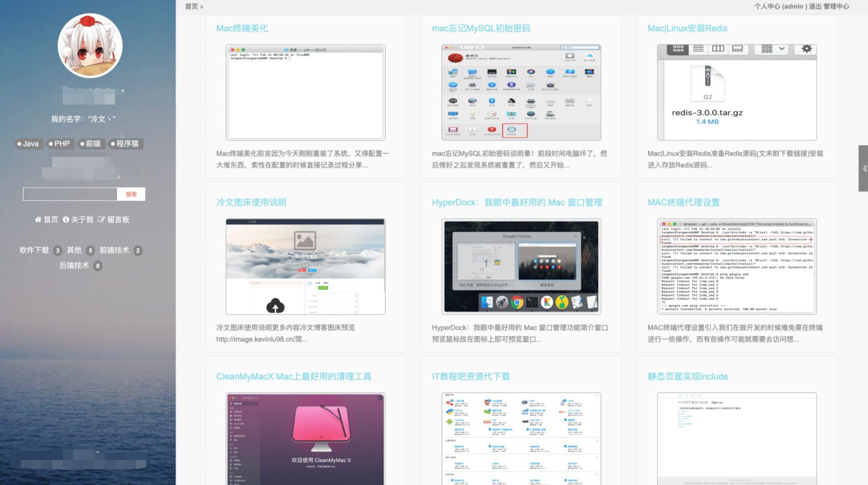This screenshot has height=485, width=868.
Task: Click the info icon beside 关于我
Action: click(x=66, y=220)
